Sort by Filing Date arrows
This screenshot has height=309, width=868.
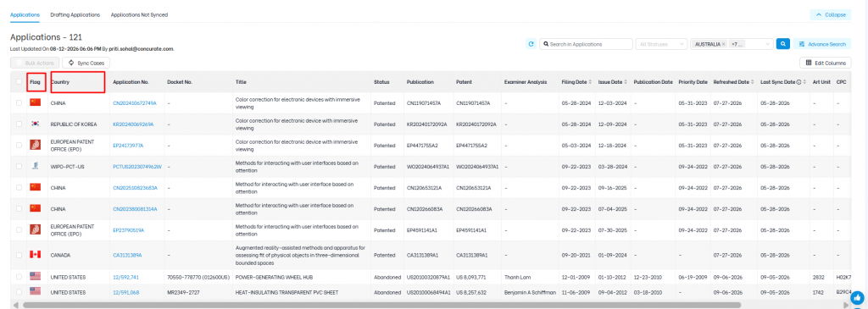pyautogui.click(x=590, y=82)
